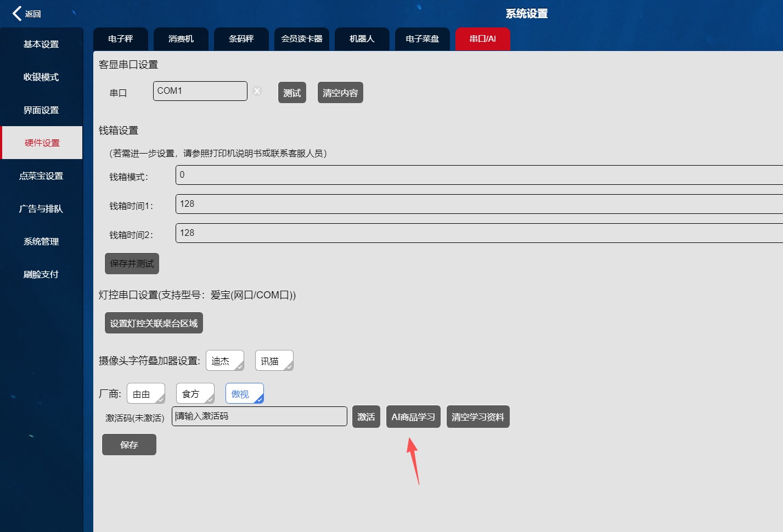Focus the activation code input field
This screenshot has width=783, height=532.
(259, 416)
